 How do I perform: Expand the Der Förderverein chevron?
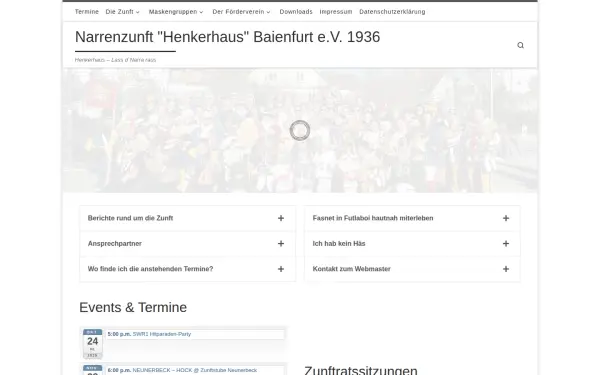268,12
